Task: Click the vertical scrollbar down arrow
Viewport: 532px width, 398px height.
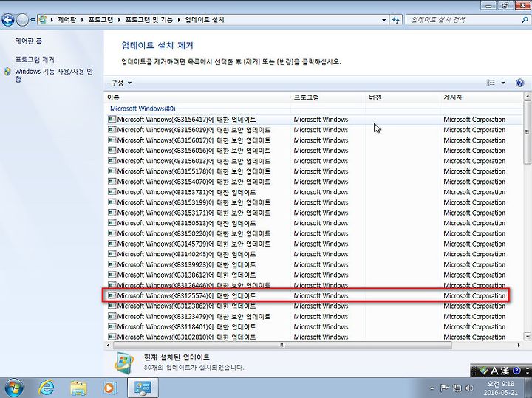Action: tap(528, 337)
